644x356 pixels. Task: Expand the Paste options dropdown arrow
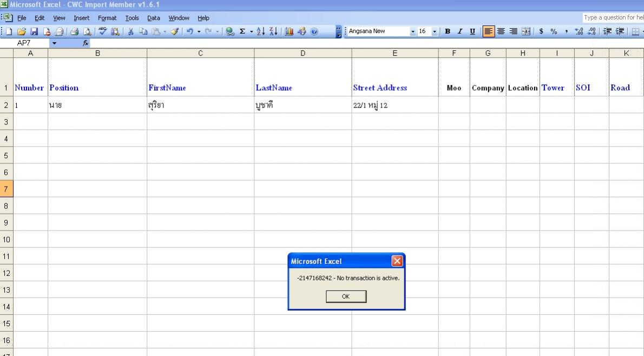tap(165, 31)
